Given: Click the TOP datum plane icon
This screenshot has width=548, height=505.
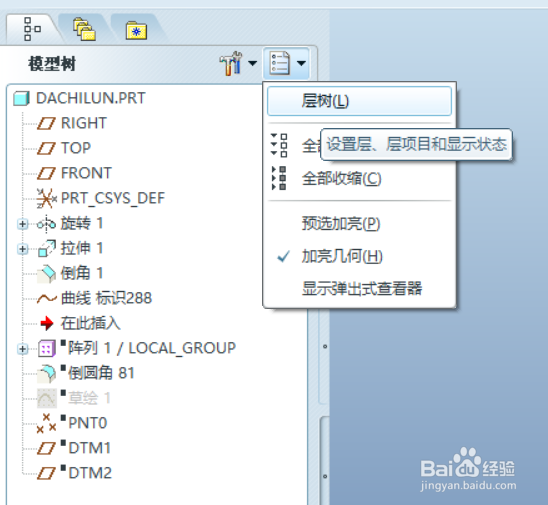Looking at the screenshot, I should click(46, 149).
